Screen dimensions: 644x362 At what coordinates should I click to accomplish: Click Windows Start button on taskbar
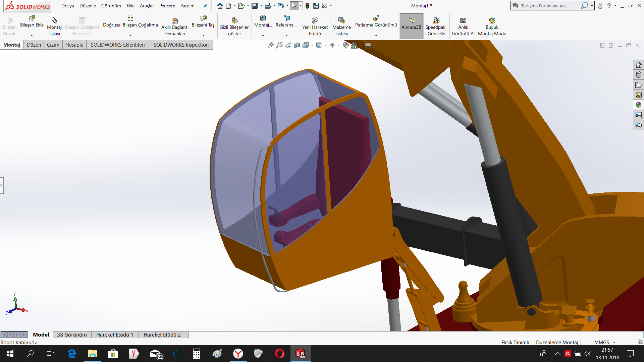[10, 354]
